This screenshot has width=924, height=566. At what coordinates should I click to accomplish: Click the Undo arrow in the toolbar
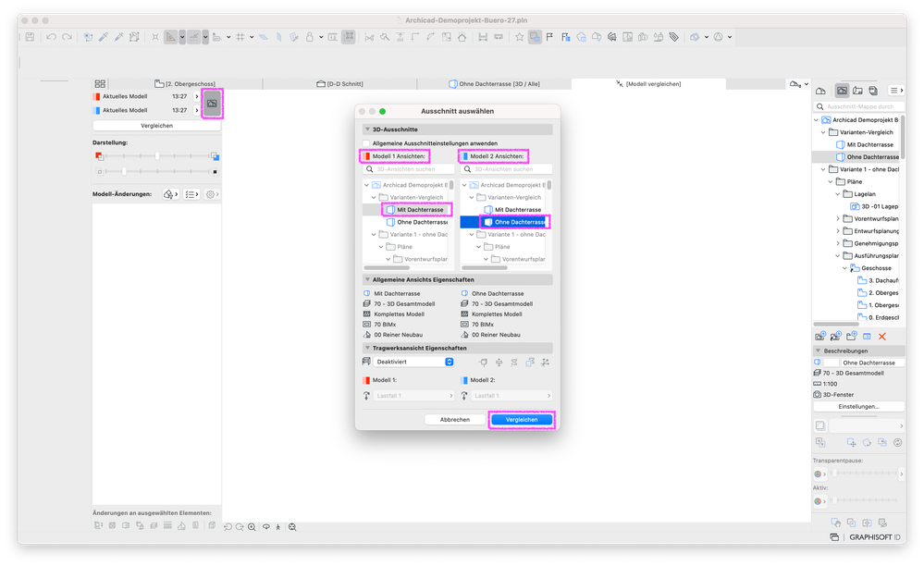pos(51,37)
